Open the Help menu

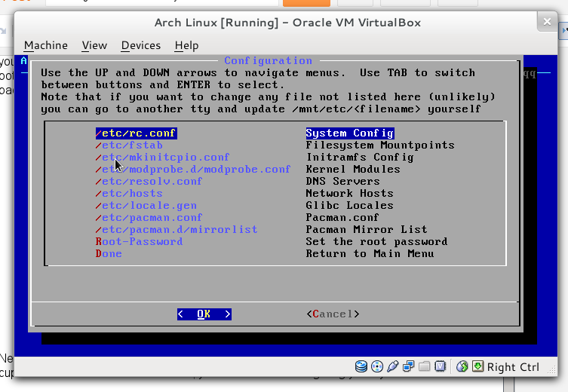(186, 45)
